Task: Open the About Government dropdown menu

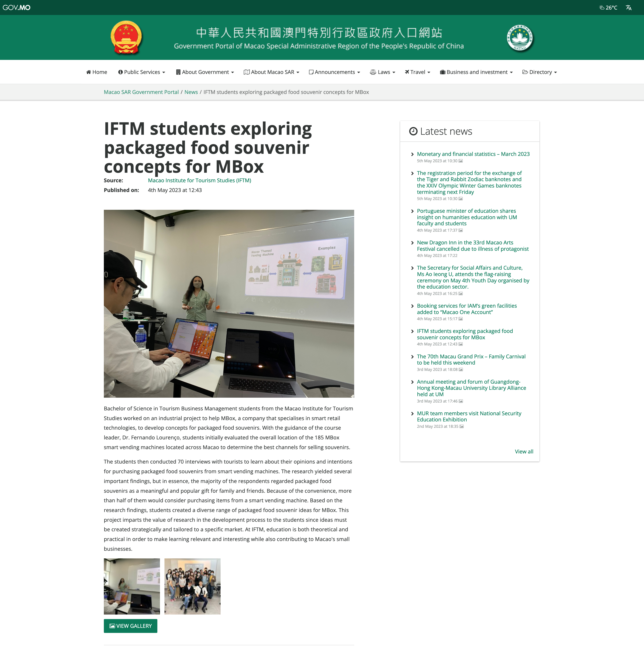Action: 205,72
